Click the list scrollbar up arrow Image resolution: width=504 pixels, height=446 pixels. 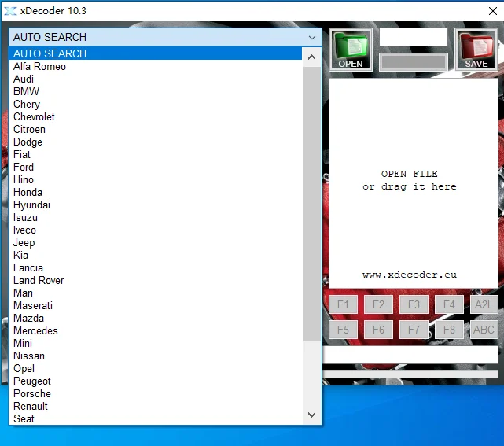[x=311, y=57]
